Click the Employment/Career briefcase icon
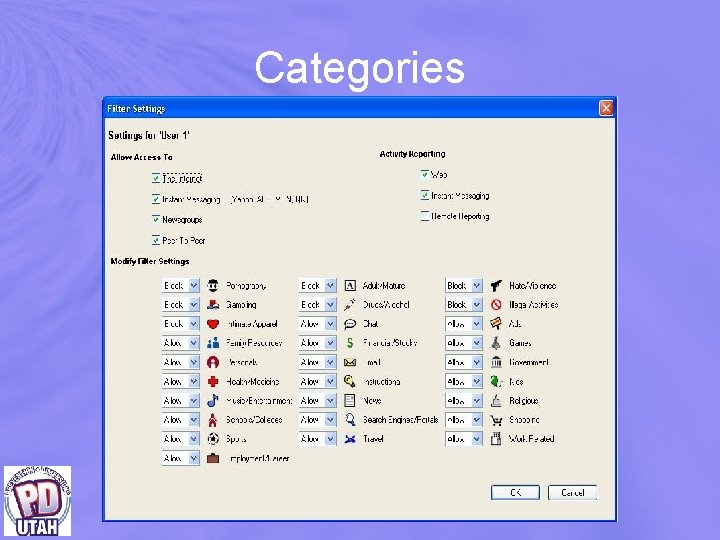This screenshot has height=540, width=720. click(213, 458)
